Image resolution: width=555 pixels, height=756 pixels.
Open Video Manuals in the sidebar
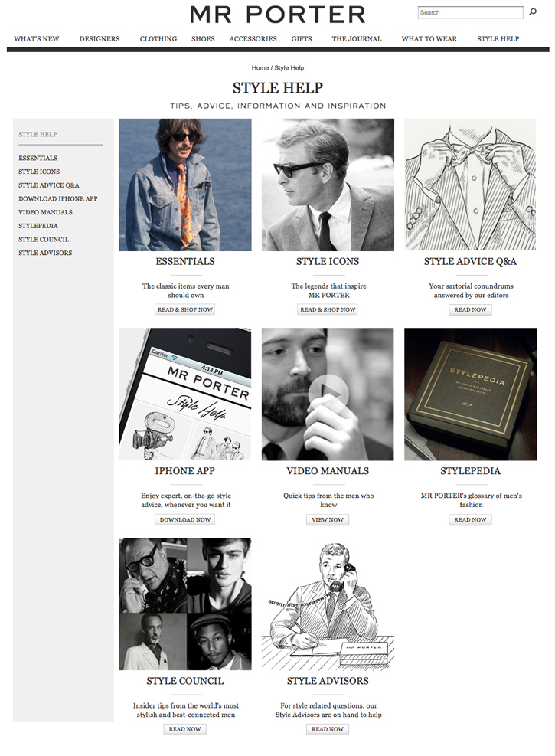click(x=45, y=212)
